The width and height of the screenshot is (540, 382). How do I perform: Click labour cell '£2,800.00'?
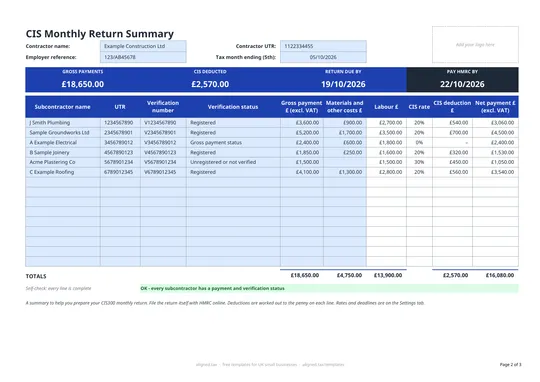pos(386,172)
